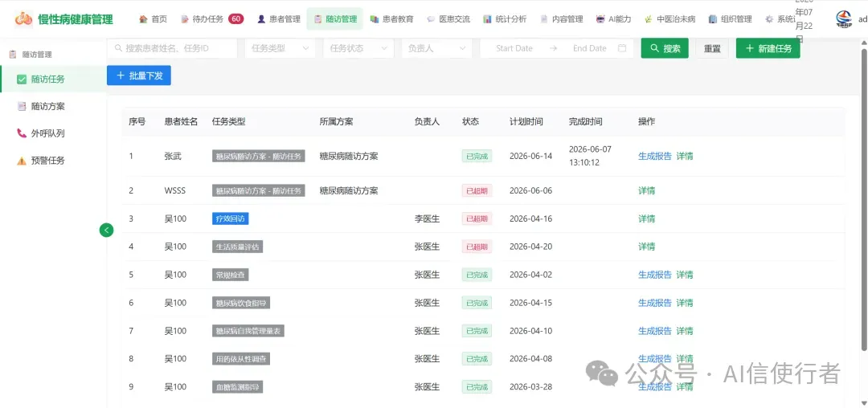Screen dimensions: 868x408
Task: Select 外呼队列 in sidebar
Action: [x=53, y=133]
